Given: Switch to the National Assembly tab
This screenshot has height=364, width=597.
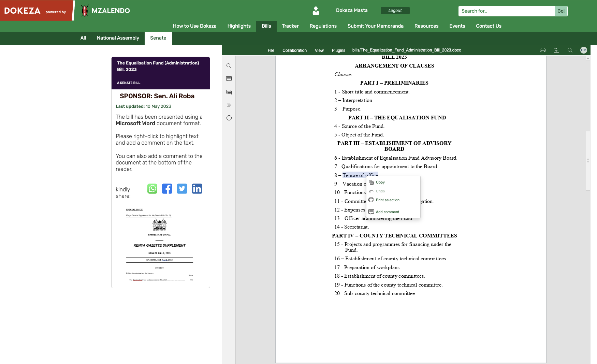Looking at the screenshot, I should click(118, 38).
